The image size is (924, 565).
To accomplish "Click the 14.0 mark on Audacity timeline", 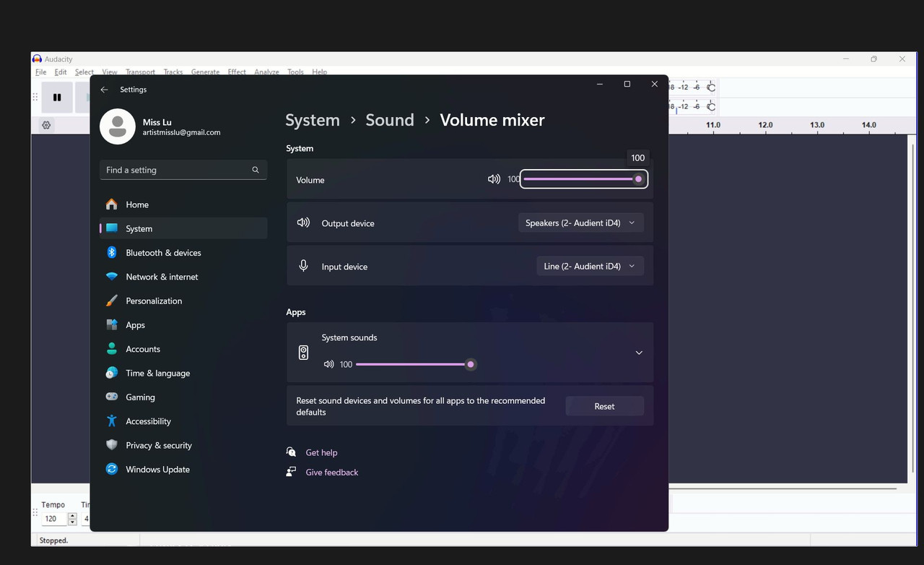I will [x=869, y=125].
